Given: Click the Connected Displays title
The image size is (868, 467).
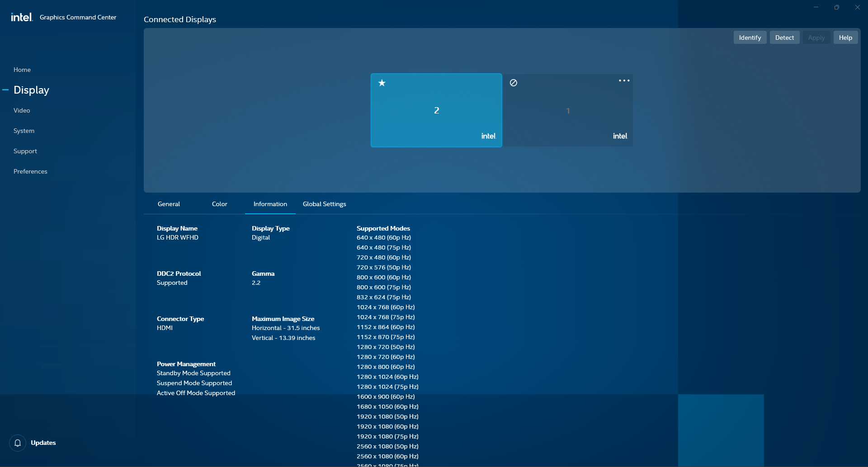Looking at the screenshot, I should pos(180,19).
